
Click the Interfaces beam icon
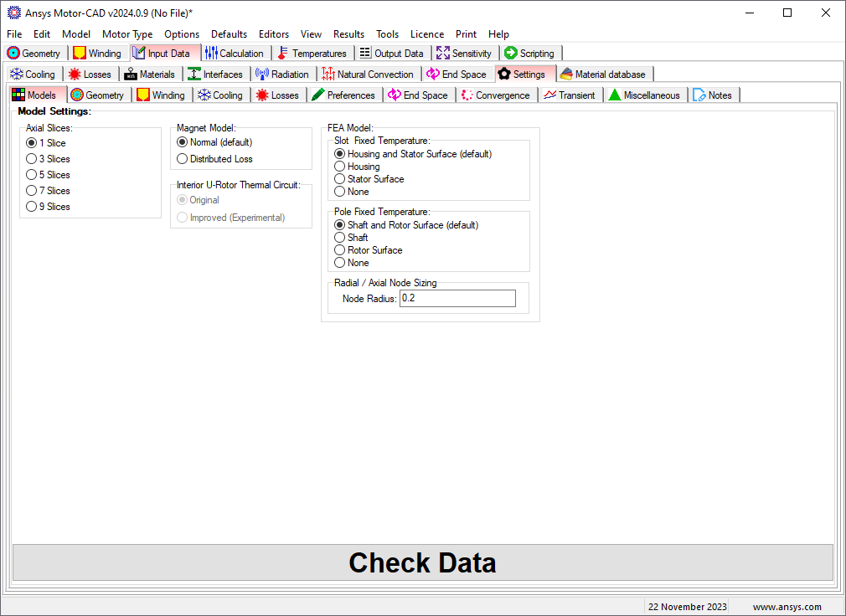point(194,74)
